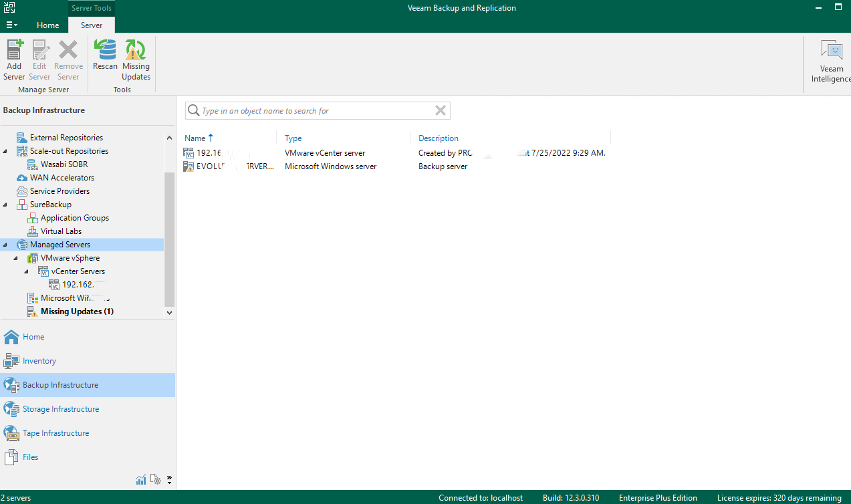Open the Home navigation view

[x=33, y=337]
